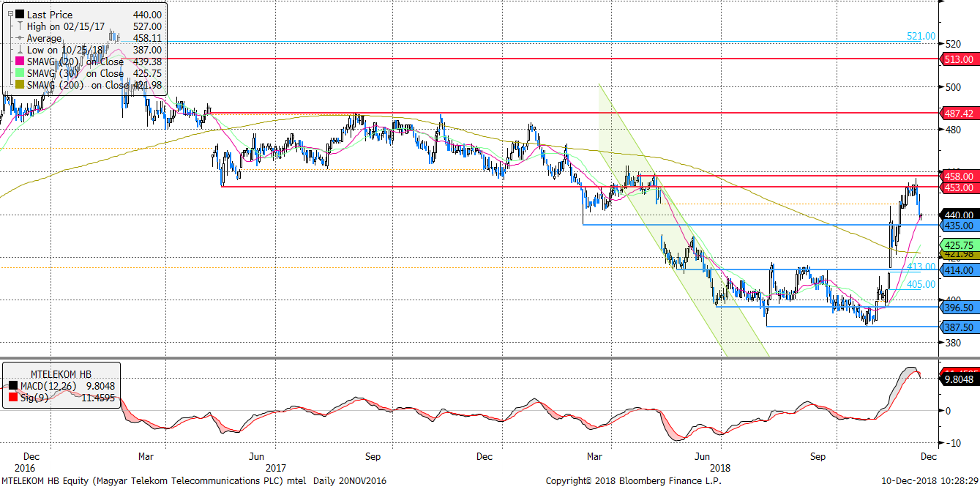Click the red 513.00 resistance price tag
The height and width of the screenshot is (487, 980).
[959, 59]
